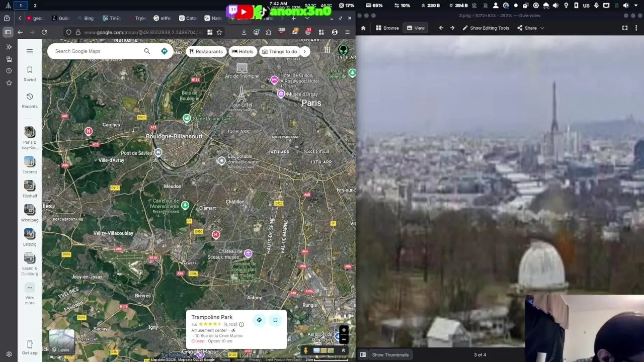Viewport: 644px width, 362px height.
Task: Go to next image in Gwenview
Action: point(452,28)
